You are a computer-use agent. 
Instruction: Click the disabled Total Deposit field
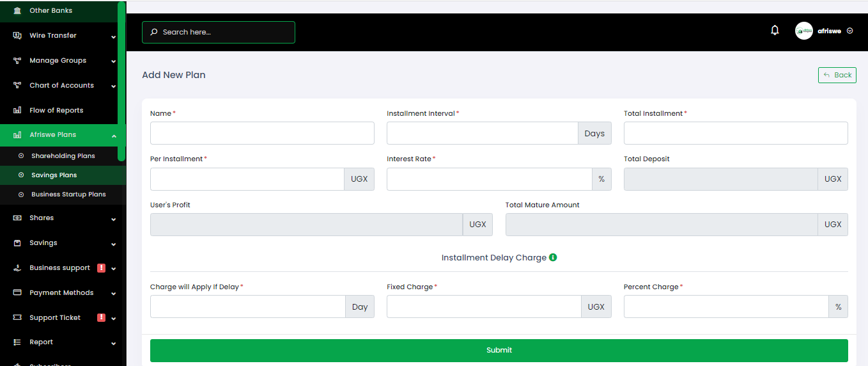click(x=721, y=179)
